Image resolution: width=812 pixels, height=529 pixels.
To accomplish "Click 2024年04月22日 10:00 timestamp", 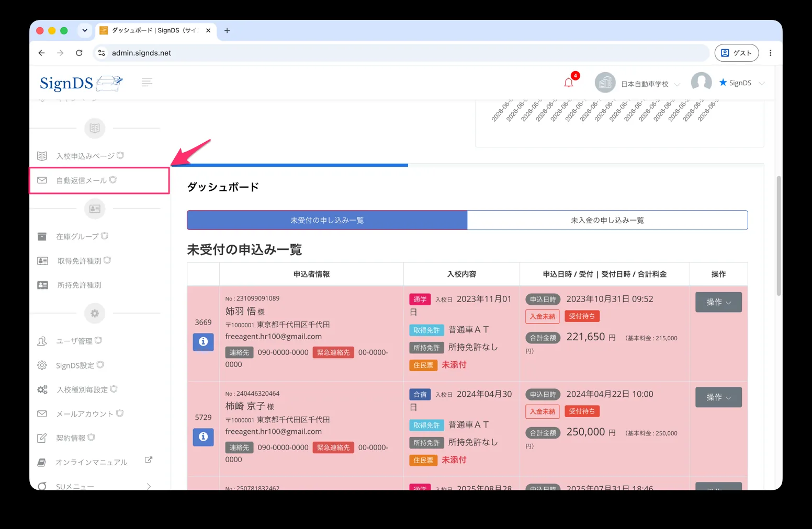I will 610,394.
